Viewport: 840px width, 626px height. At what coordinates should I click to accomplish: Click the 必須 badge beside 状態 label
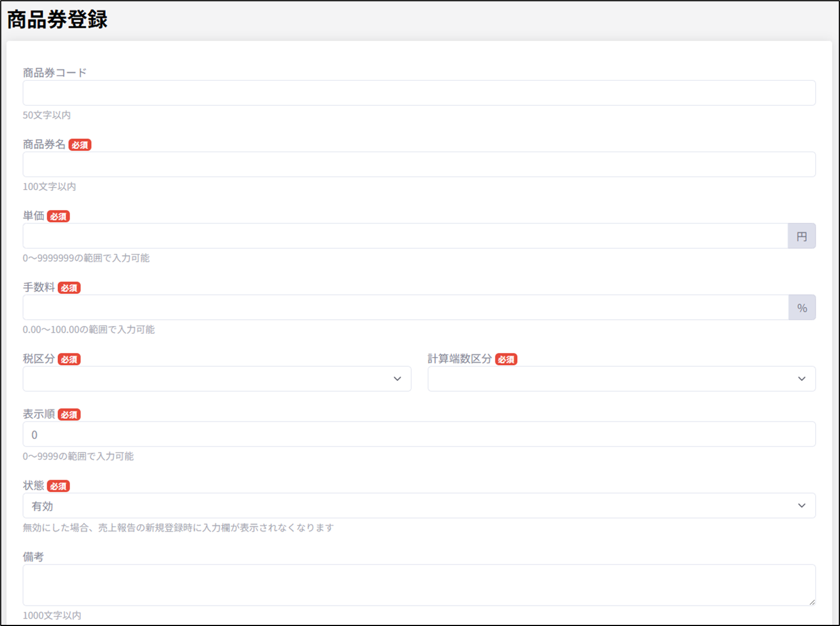coord(58,486)
